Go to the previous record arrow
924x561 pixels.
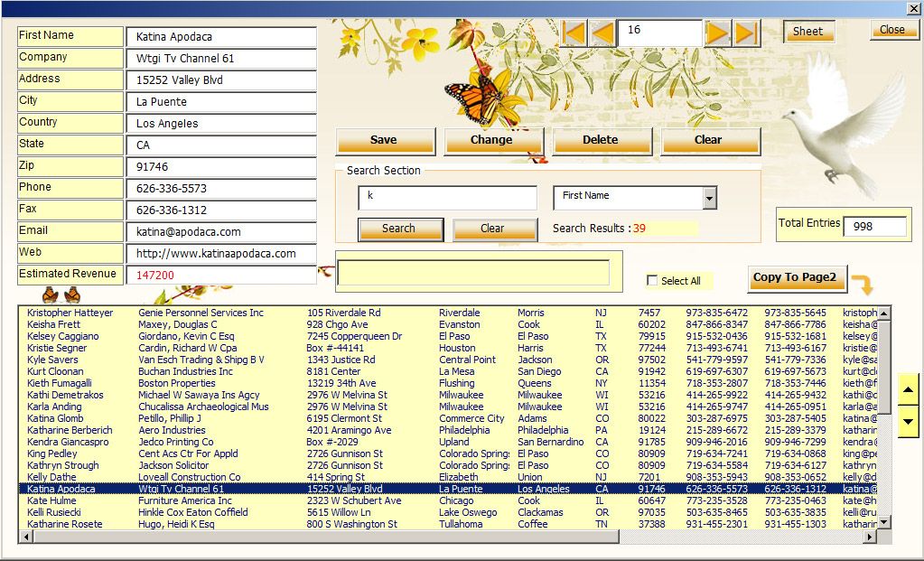tap(602, 33)
